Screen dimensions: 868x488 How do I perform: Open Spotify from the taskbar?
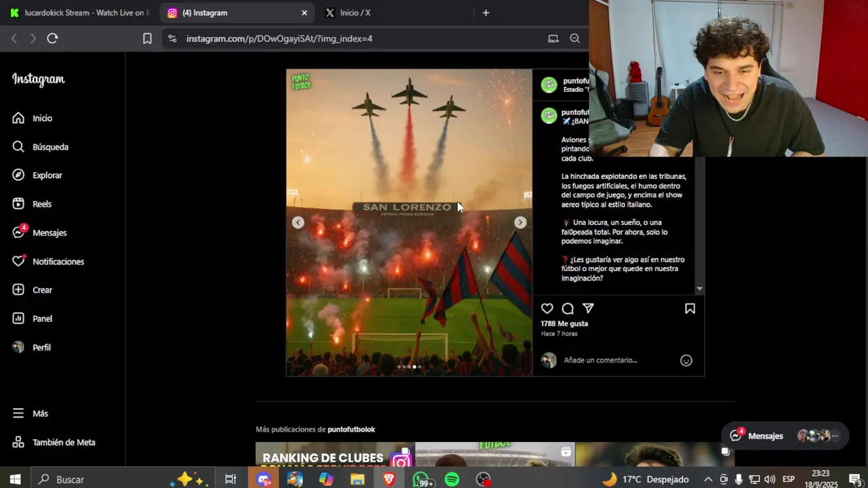(452, 479)
